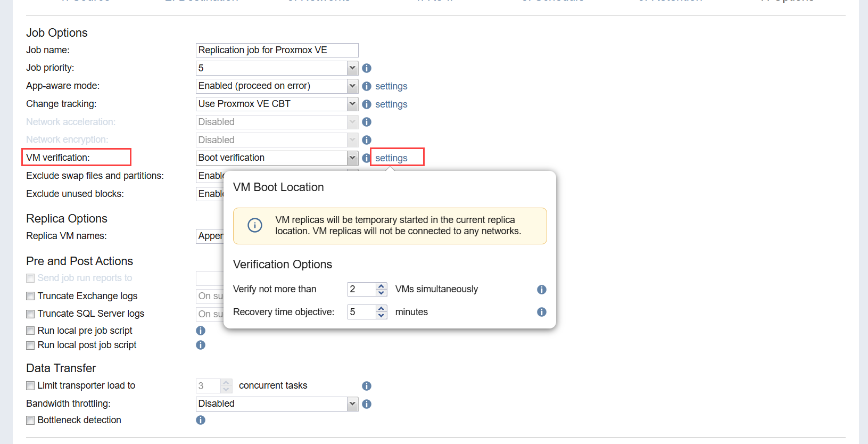Screen dimensions: 868x444
Task: Click the Recovery time objective info icon
Action: pos(542,312)
